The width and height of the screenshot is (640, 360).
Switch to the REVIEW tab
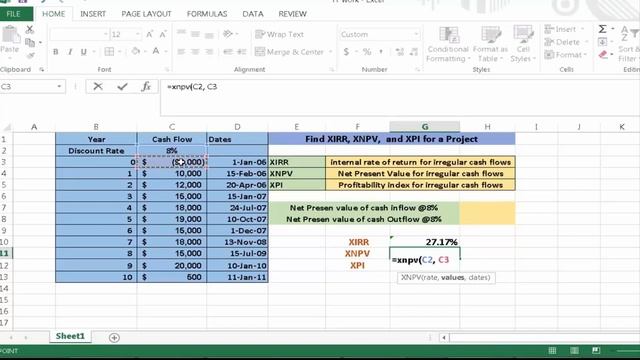(292, 14)
